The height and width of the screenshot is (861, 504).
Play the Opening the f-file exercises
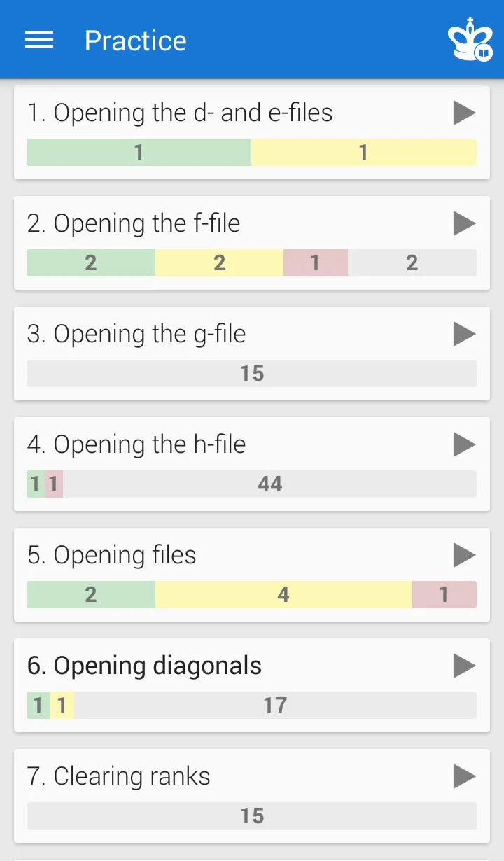tap(464, 223)
